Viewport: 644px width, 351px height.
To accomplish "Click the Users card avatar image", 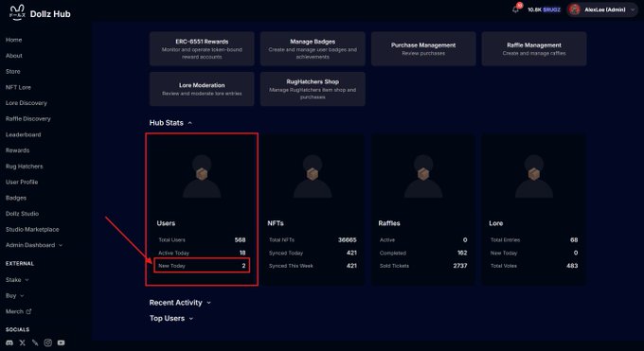I will 202,176.
